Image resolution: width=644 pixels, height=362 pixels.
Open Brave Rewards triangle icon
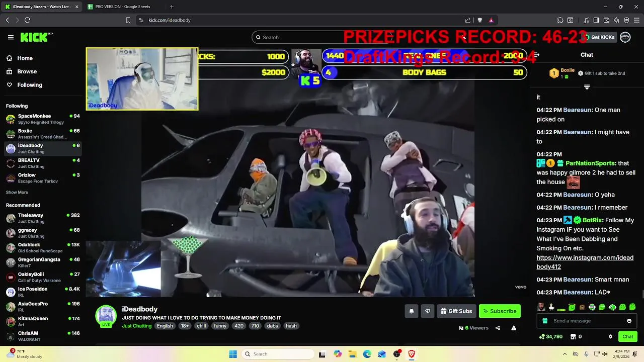pos(491,20)
